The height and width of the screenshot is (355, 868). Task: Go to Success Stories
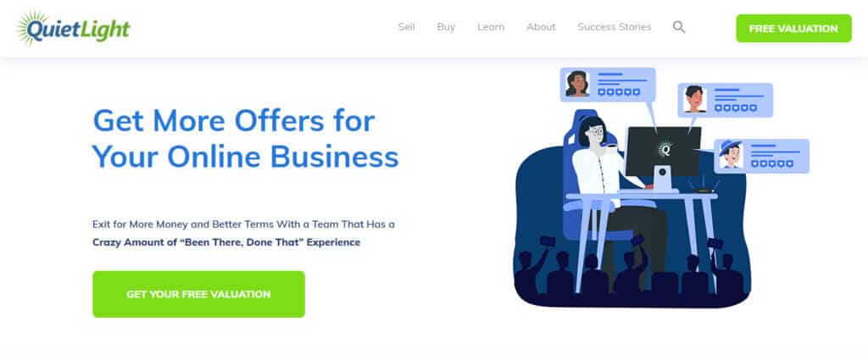(x=614, y=27)
